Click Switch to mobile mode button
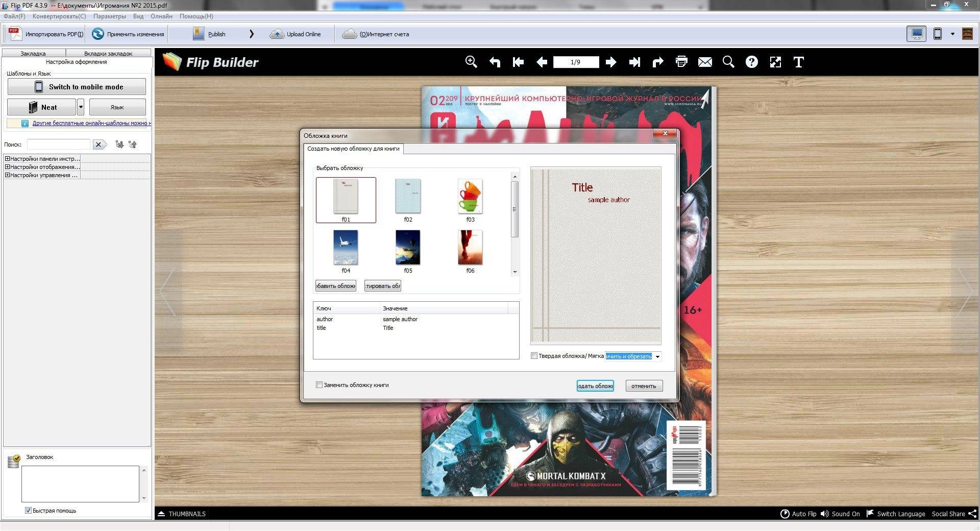Viewport: 980px width, 531px height. [77, 87]
